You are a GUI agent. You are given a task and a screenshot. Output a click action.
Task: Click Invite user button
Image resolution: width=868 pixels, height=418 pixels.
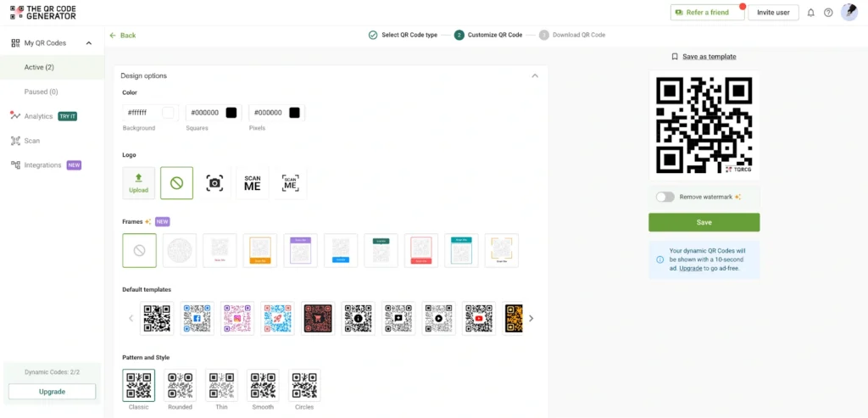tap(773, 12)
